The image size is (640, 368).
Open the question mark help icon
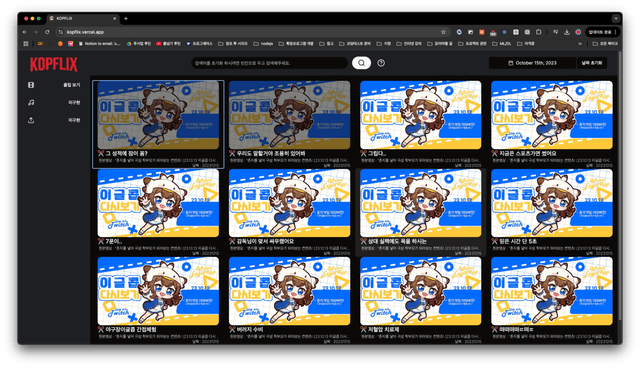pyautogui.click(x=381, y=63)
